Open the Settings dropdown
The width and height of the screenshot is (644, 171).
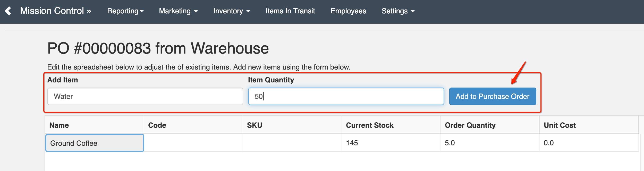coord(398,11)
